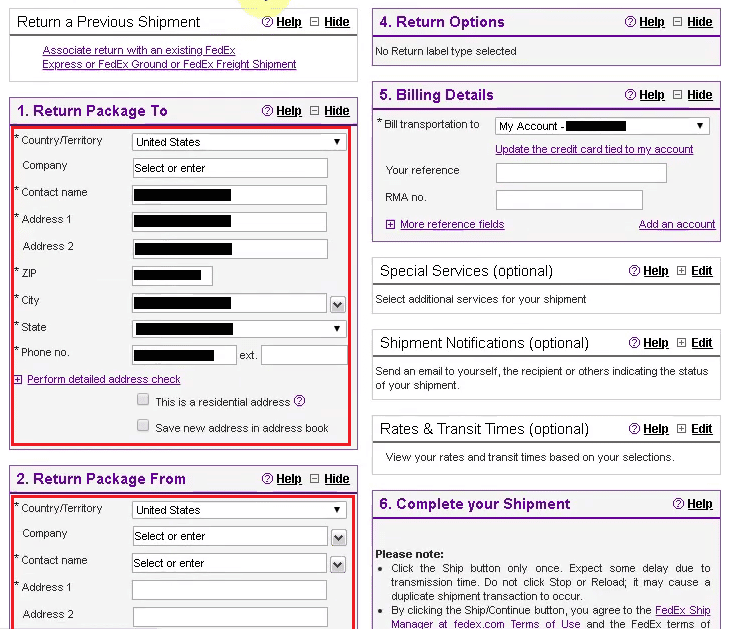Click 'Associate return with an existing FedEx' link
Viewport: 733px width, 629px height.
pyautogui.click(x=139, y=50)
